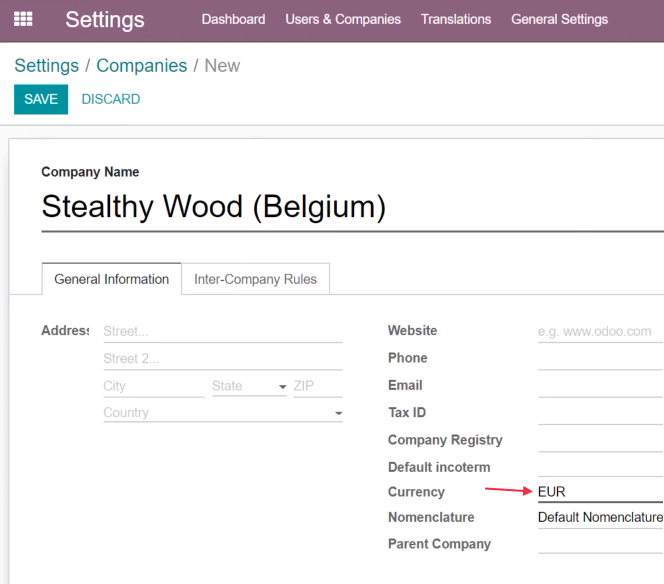Image resolution: width=664 pixels, height=584 pixels.
Task: Open the Currency field showing EUR
Action: coord(600,492)
